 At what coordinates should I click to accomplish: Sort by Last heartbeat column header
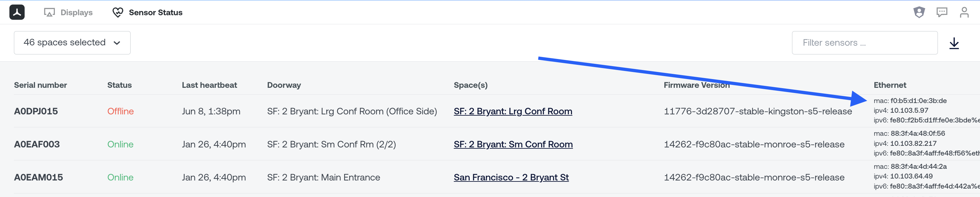coord(209,85)
